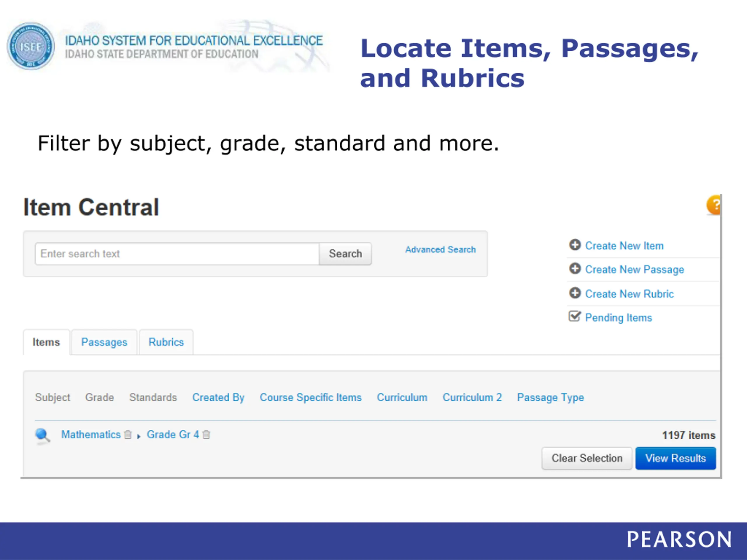Click the Item Central heading
This screenshot has height=560, width=747.
91,207
